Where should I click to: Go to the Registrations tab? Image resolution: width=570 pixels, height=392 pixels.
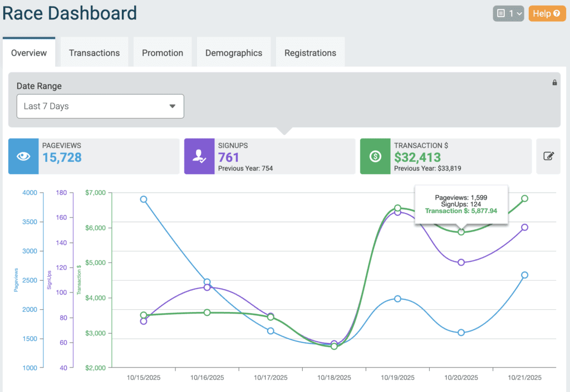pyautogui.click(x=310, y=53)
